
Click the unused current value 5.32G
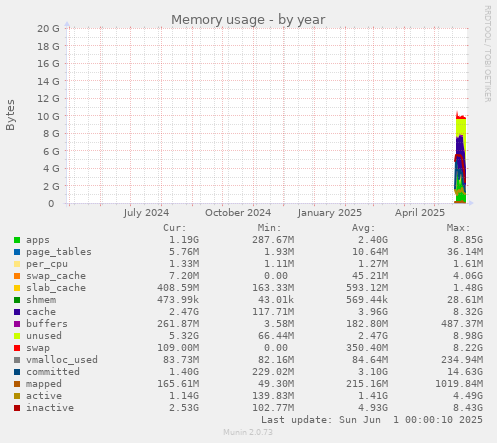(184, 336)
